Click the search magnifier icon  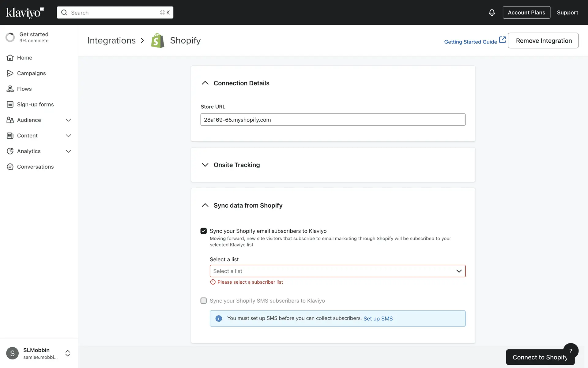click(64, 13)
